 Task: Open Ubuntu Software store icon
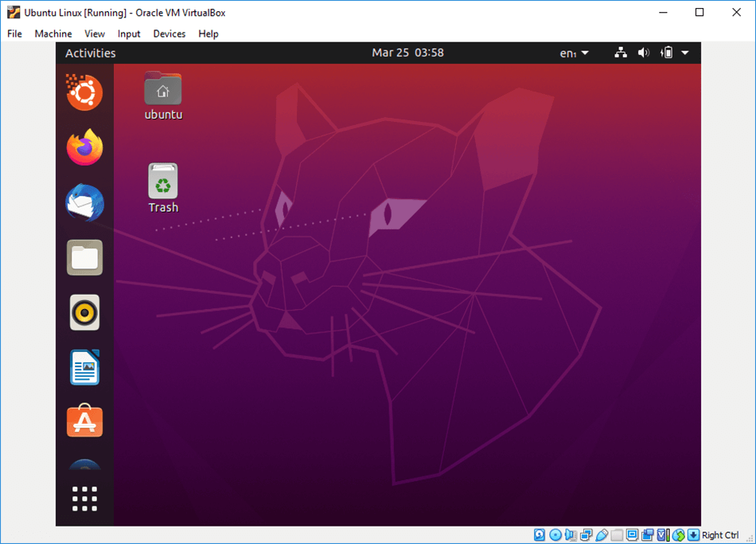(84, 421)
